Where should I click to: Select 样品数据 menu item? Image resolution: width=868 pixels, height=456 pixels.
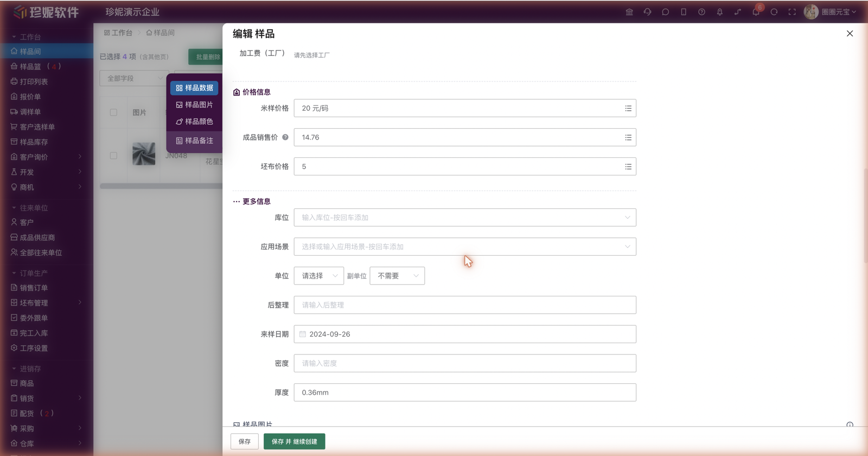pos(194,88)
